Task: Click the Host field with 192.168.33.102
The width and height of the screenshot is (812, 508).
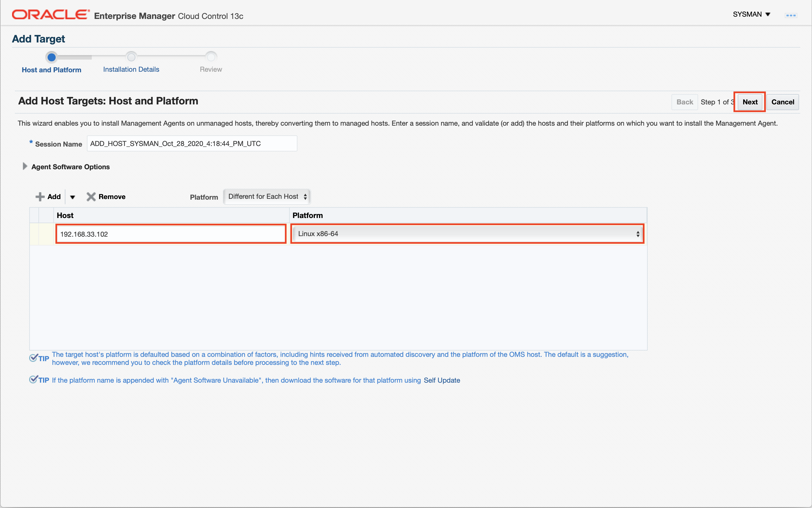Action: [171, 234]
